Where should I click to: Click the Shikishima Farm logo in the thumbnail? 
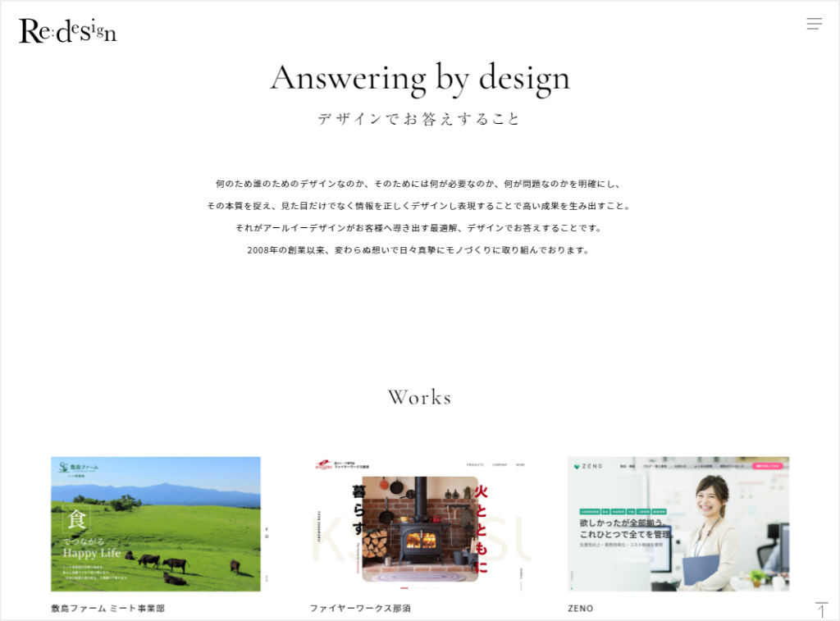click(78, 468)
